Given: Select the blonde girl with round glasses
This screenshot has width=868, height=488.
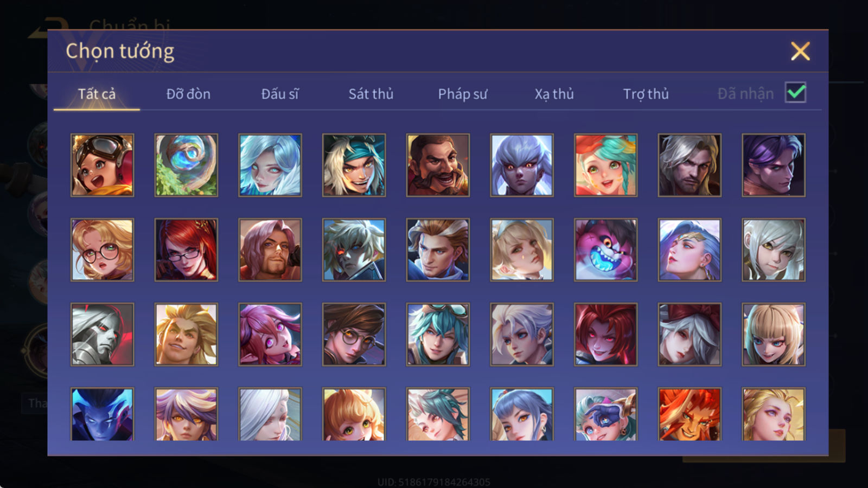Looking at the screenshot, I should (102, 250).
